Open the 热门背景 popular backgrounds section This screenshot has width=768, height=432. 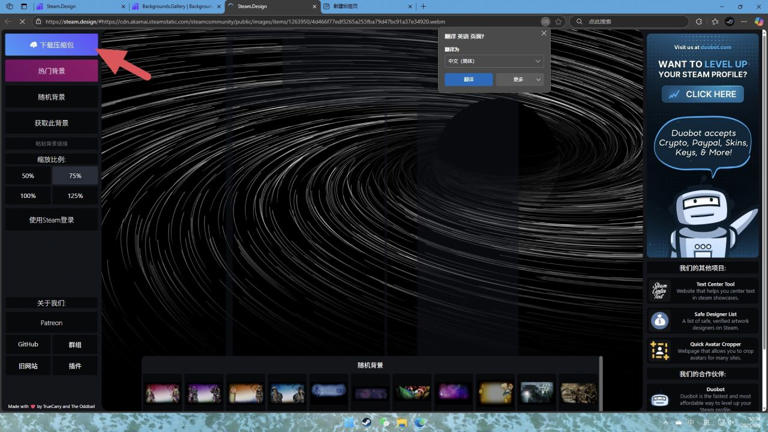[51, 71]
